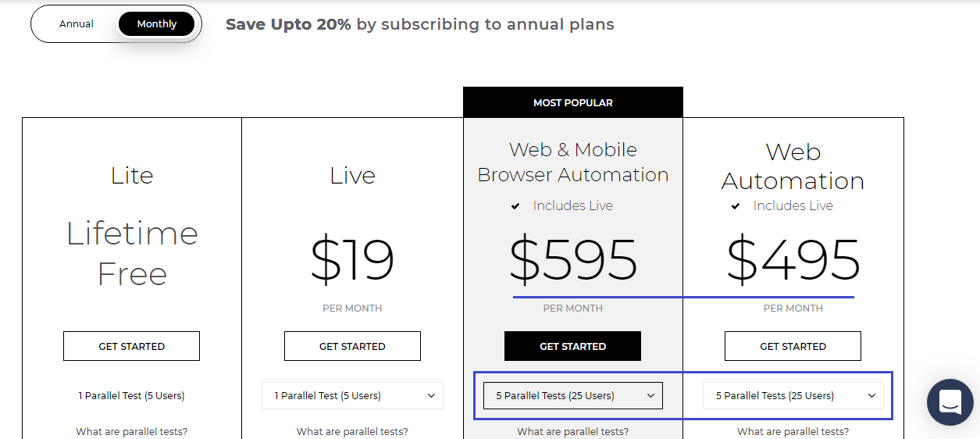
Task: Switch billing to Annual
Action: click(77, 24)
